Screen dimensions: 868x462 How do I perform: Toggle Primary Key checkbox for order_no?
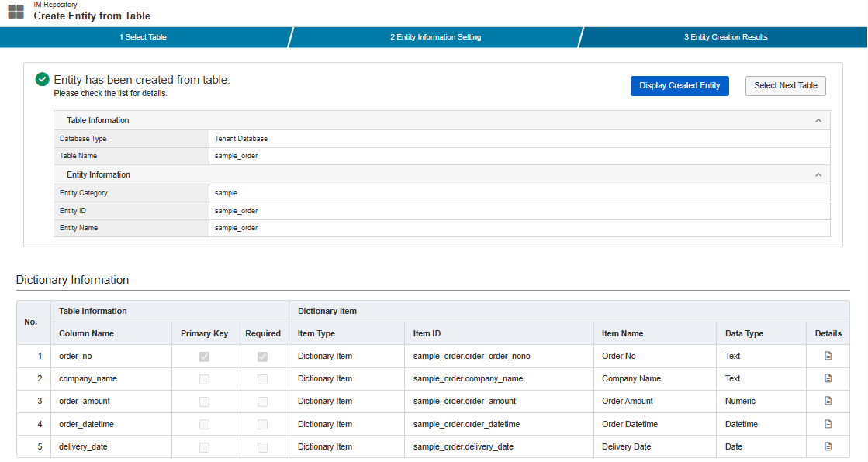tap(204, 357)
